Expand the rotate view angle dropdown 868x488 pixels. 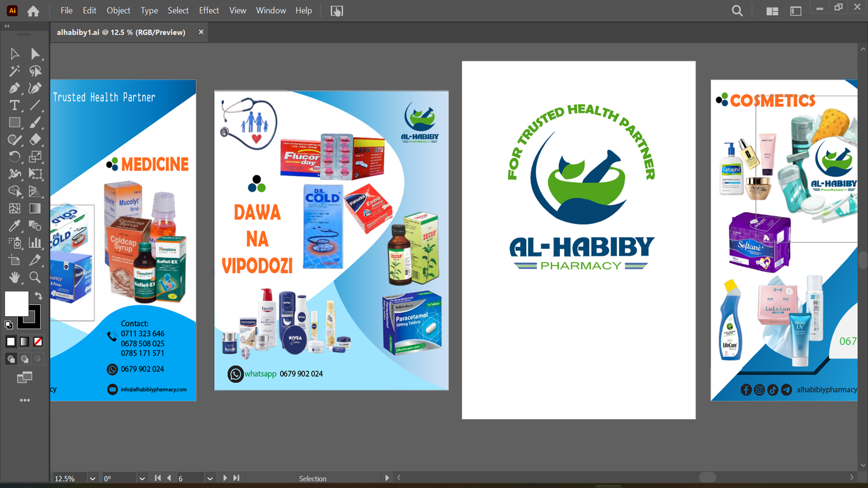pyautogui.click(x=142, y=478)
